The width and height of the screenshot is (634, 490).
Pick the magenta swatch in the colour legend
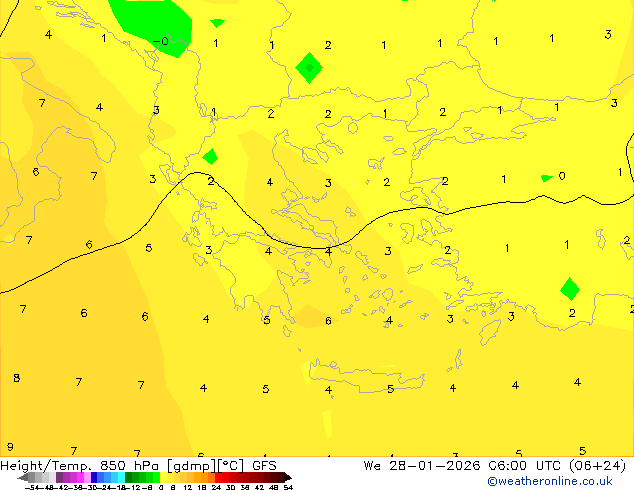tap(80, 477)
